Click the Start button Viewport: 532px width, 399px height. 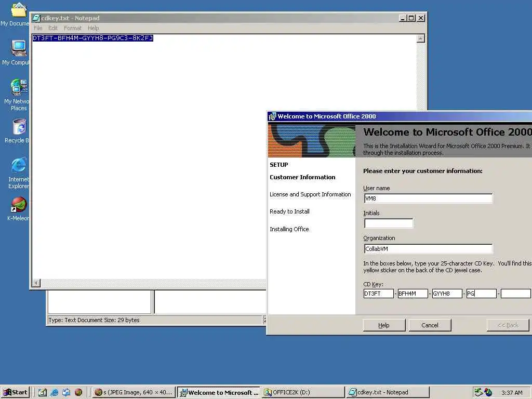(x=15, y=392)
